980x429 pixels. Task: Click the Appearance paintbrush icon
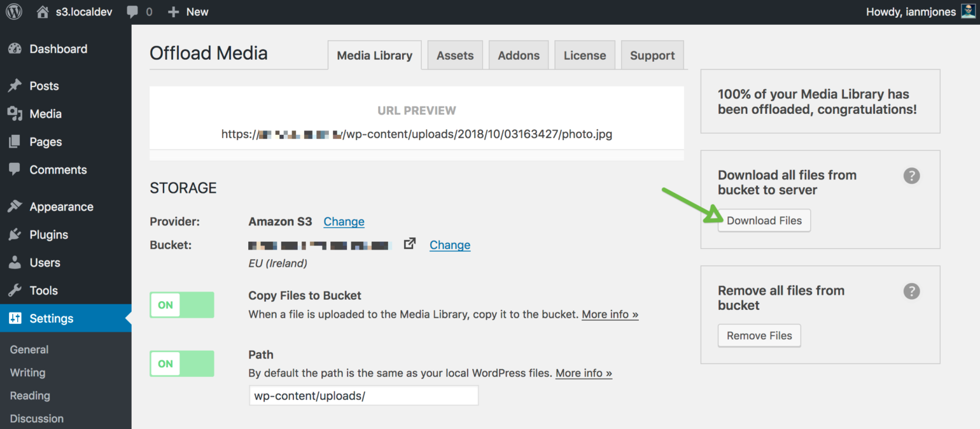pyautogui.click(x=15, y=207)
